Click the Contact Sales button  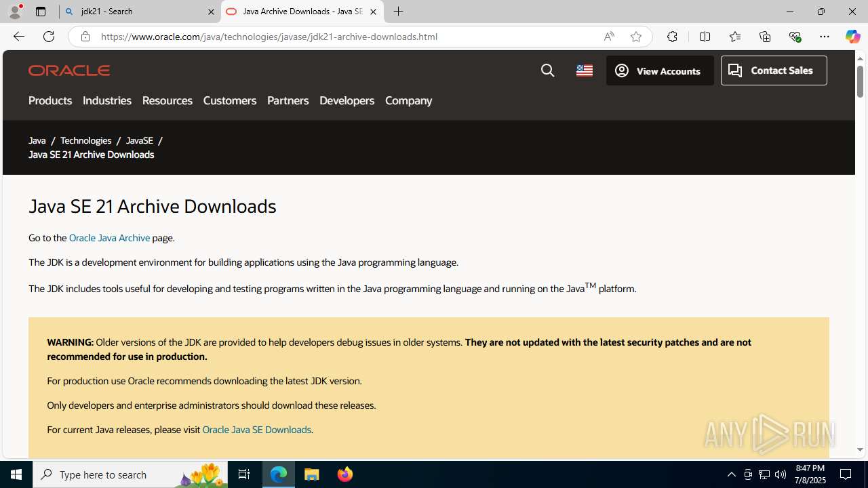(774, 70)
